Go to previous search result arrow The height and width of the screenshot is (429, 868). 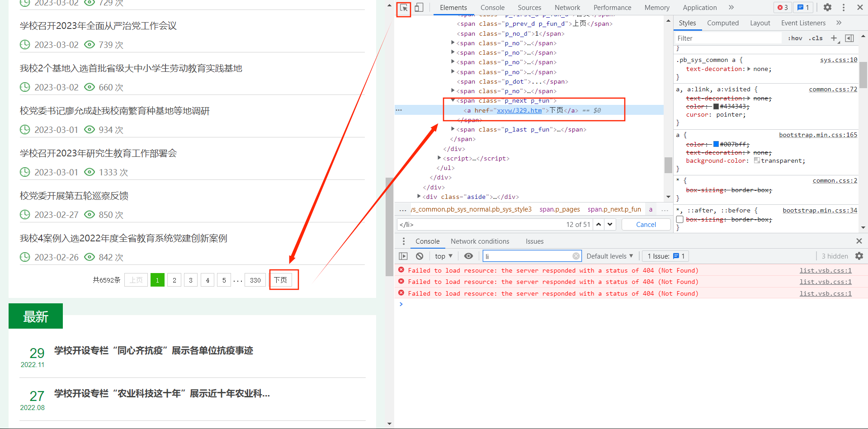(x=599, y=224)
